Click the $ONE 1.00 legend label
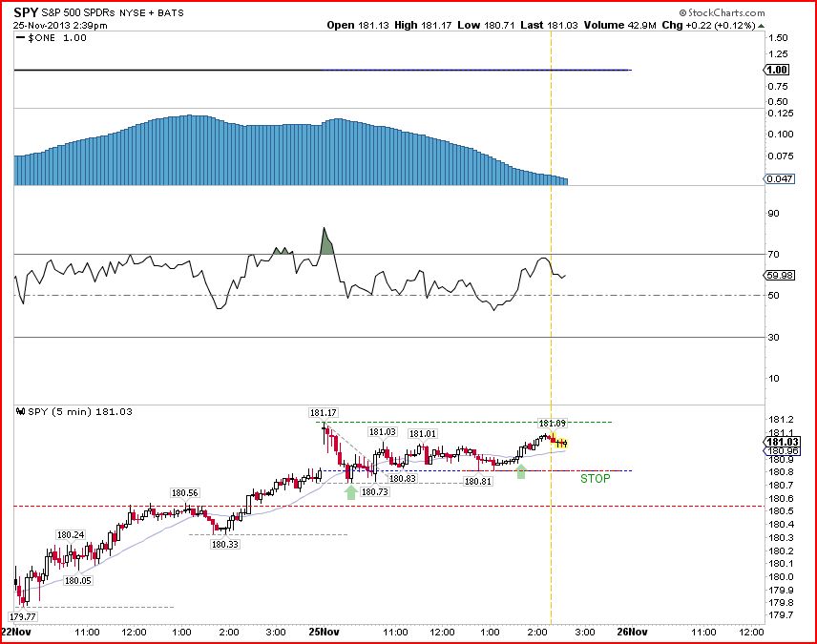 52,38
